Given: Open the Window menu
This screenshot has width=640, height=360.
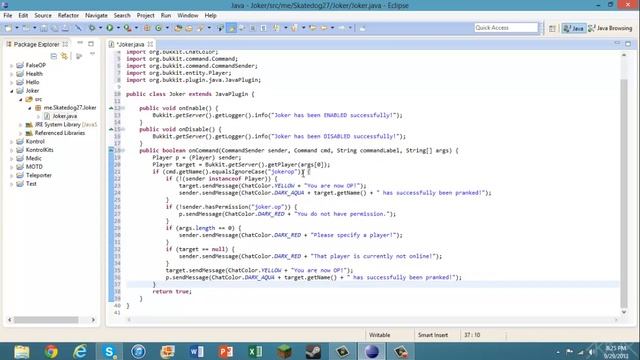Looking at the screenshot, I should 187,16.
